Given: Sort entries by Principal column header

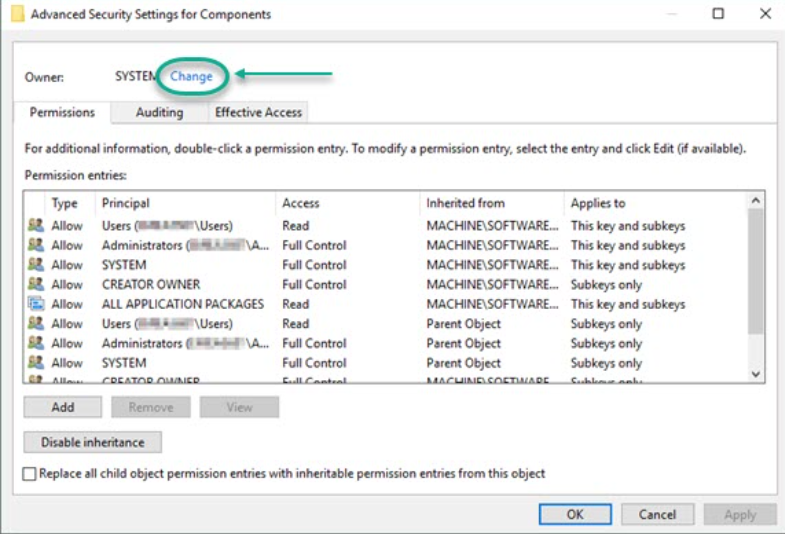Looking at the screenshot, I should 126,203.
